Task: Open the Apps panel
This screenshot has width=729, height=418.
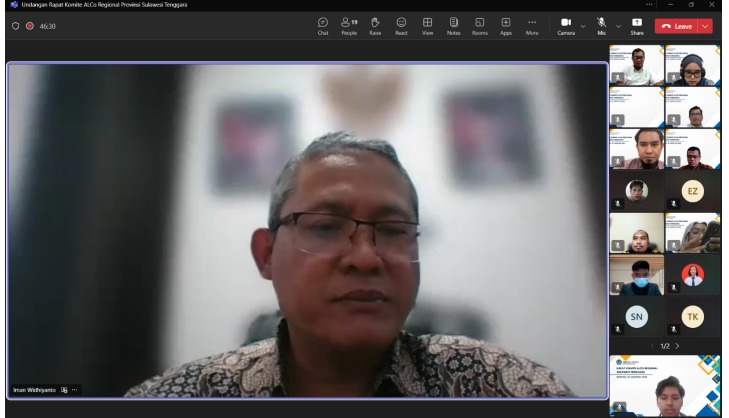Action: tap(505, 25)
